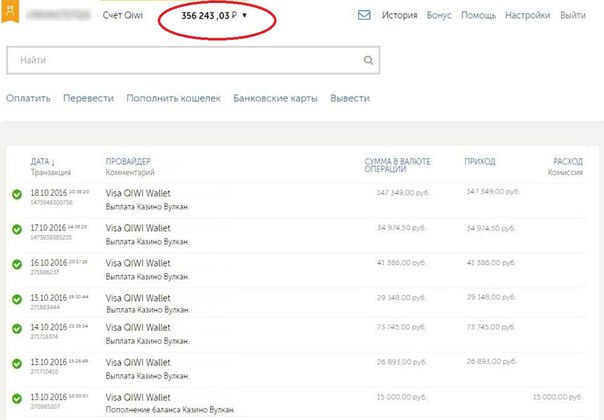Click operation sum 147 349,00 руб.

pyautogui.click(x=403, y=192)
